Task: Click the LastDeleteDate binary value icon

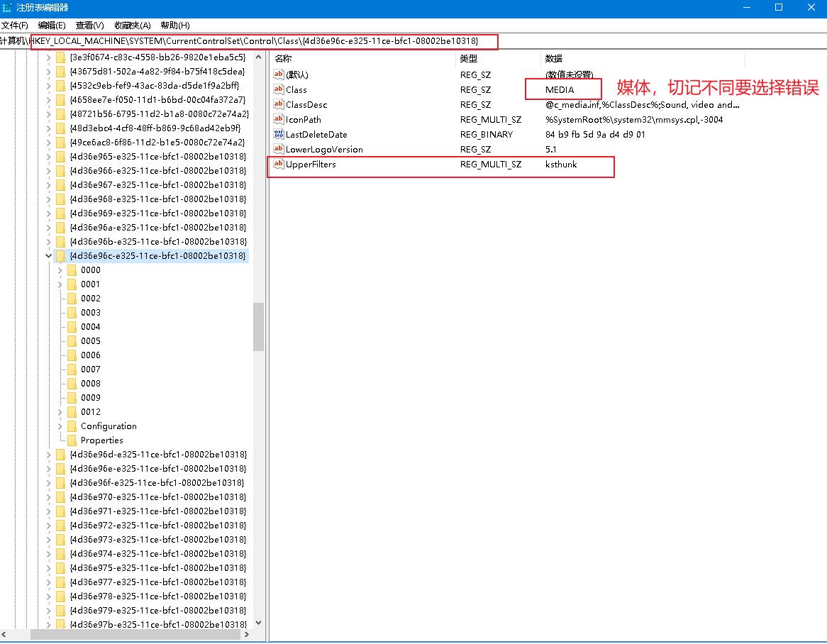Action: (279, 135)
